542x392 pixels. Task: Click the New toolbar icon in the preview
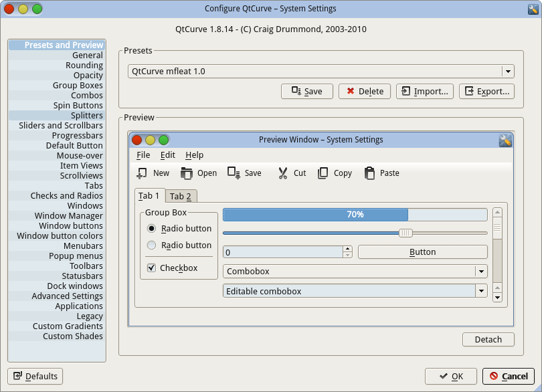point(141,173)
